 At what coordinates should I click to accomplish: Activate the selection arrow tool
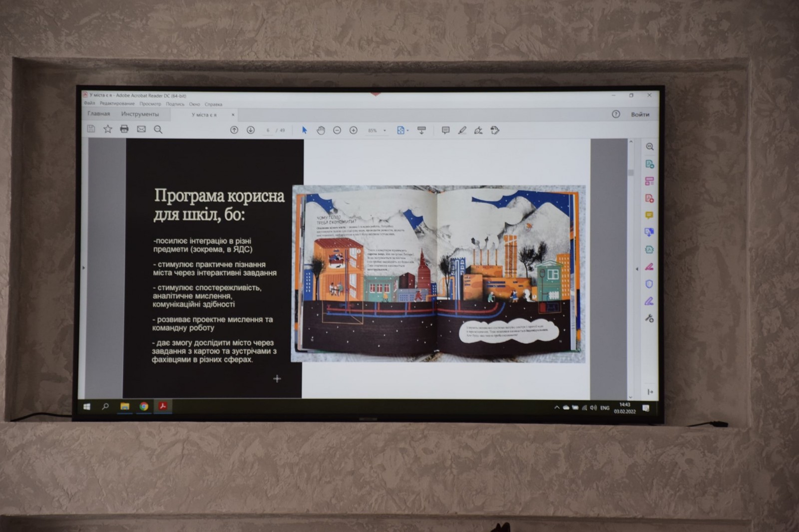point(305,130)
